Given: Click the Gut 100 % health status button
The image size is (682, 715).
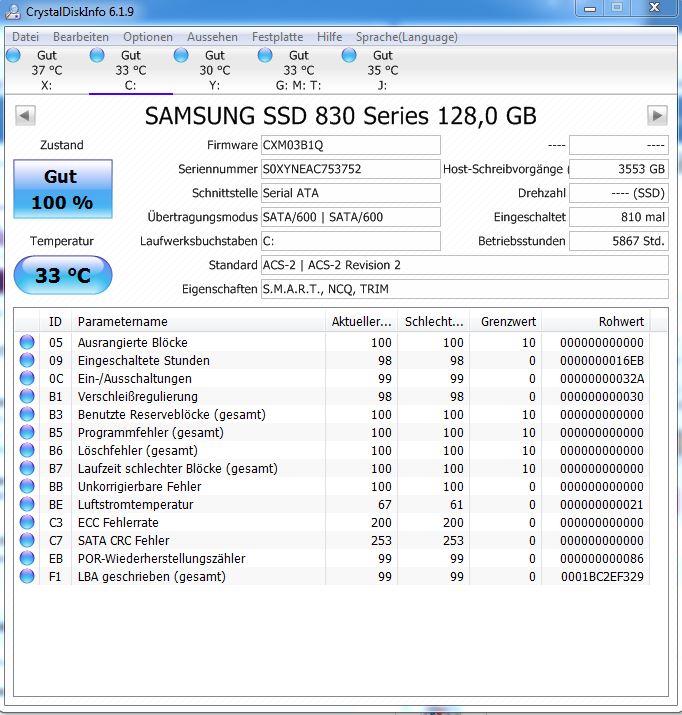Looking at the screenshot, I should tap(63, 189).
